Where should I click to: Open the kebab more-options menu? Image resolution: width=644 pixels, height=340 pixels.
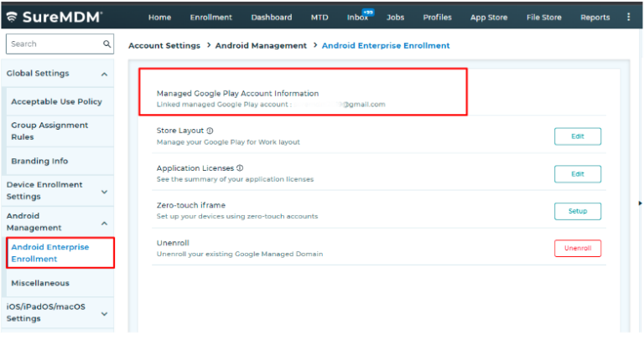coord(628,17)
